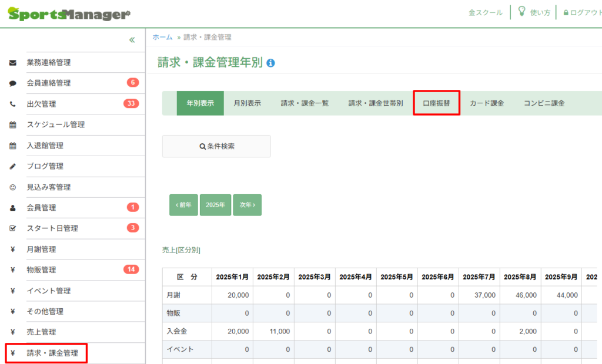Click the envelope icon for 業務連絡管理

pos(13,63)
